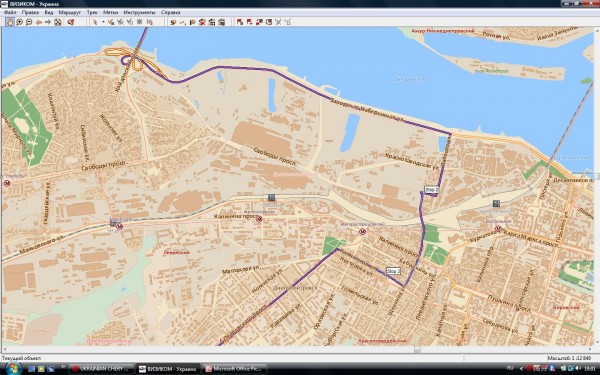Screen dimensions: 600x375
Task: Click the S route start icon
Action: point(173,22)
